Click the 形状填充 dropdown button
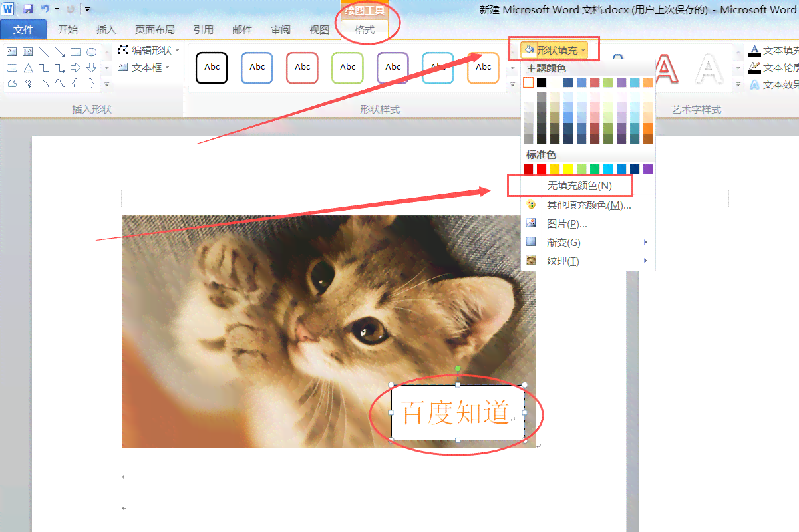Screen dimensions: 799x532 pos(555,50)
